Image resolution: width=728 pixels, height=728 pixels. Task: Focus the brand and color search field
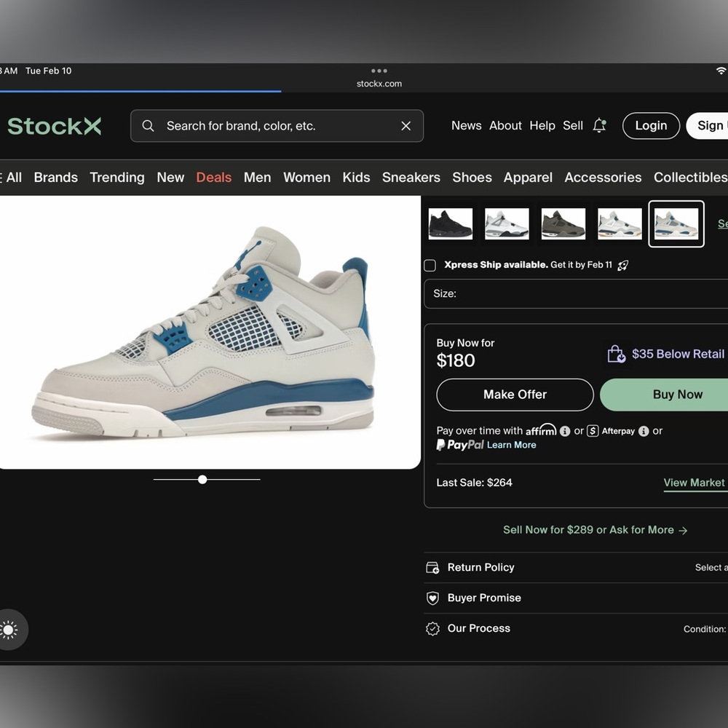click(277, 126)
